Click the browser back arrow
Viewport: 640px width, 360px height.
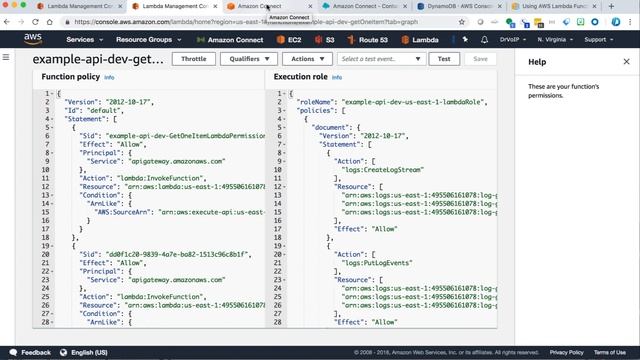tap(7, 22)
